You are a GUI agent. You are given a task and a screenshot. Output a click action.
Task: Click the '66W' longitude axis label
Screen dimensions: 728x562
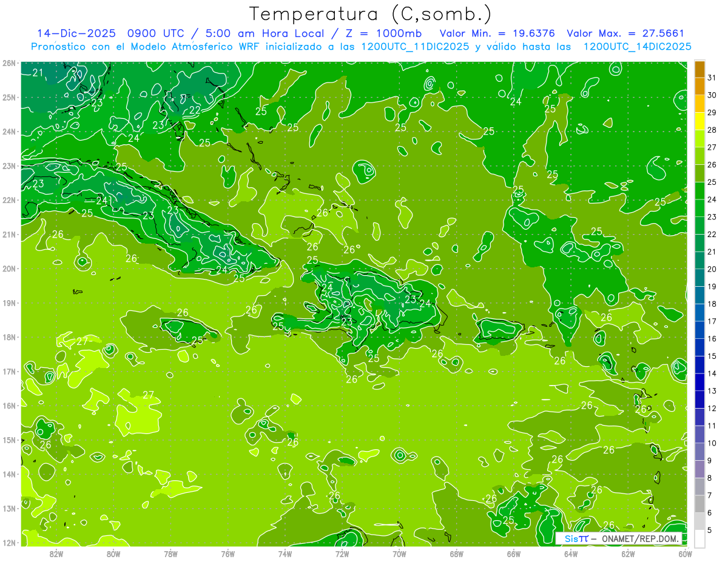(x=514, y=554)
